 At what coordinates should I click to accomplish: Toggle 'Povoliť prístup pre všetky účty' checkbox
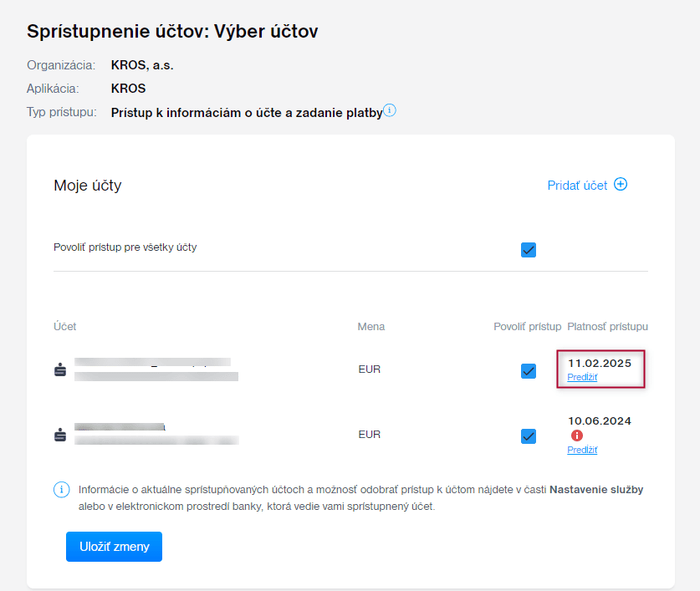tap(528, 249)
